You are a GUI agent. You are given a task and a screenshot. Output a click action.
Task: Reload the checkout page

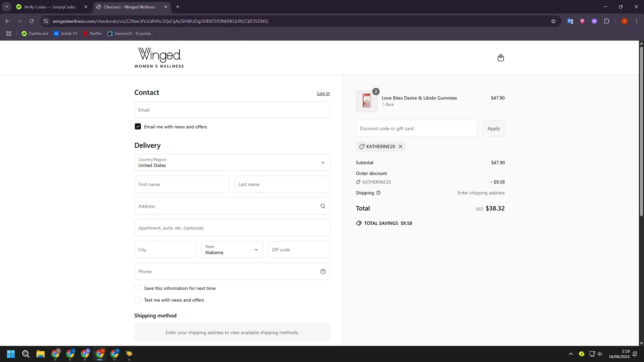pos(31,21)
